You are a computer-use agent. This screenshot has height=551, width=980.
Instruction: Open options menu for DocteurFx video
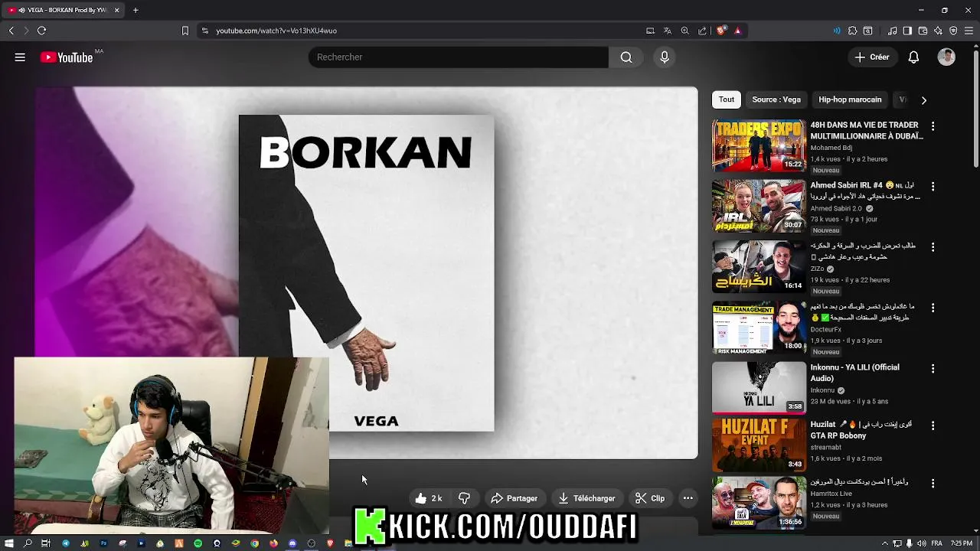pos(933,308)
